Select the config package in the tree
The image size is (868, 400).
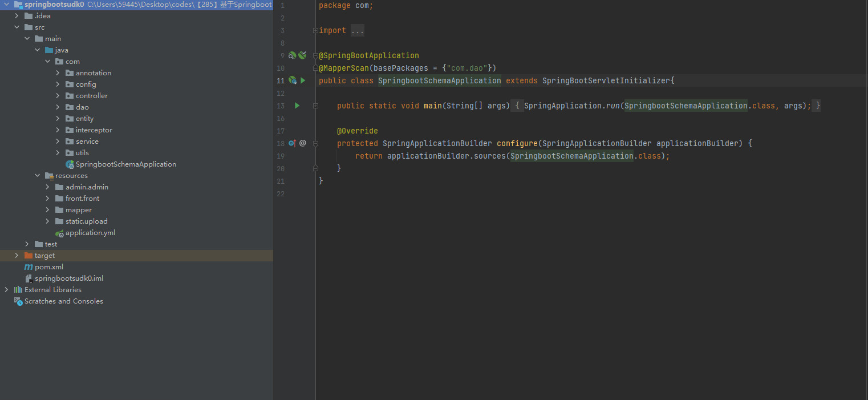click(86, 84)
